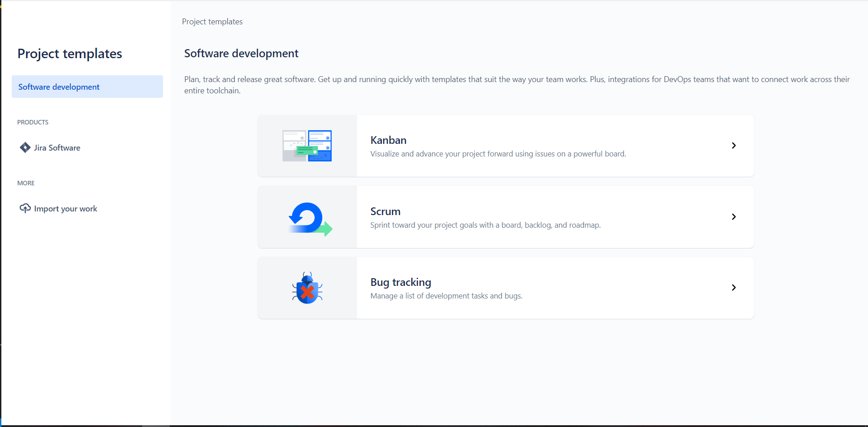
Task: Click the Scrum sprint loop icon
Action: (310, 219)
